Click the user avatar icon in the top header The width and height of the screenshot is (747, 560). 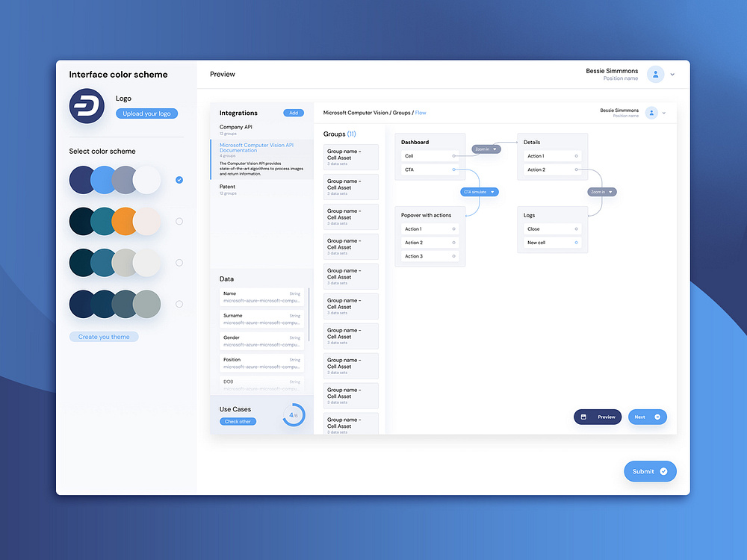[655, 74]
